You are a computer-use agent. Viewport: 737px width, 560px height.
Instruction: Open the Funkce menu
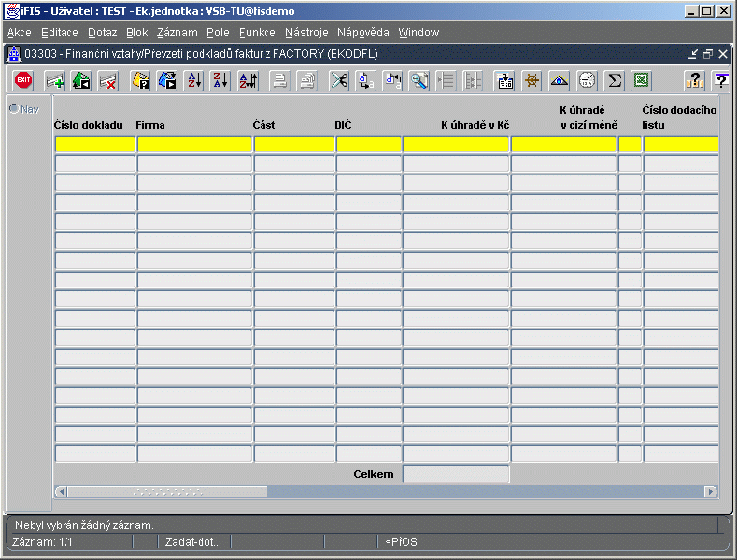coord(257,33)
